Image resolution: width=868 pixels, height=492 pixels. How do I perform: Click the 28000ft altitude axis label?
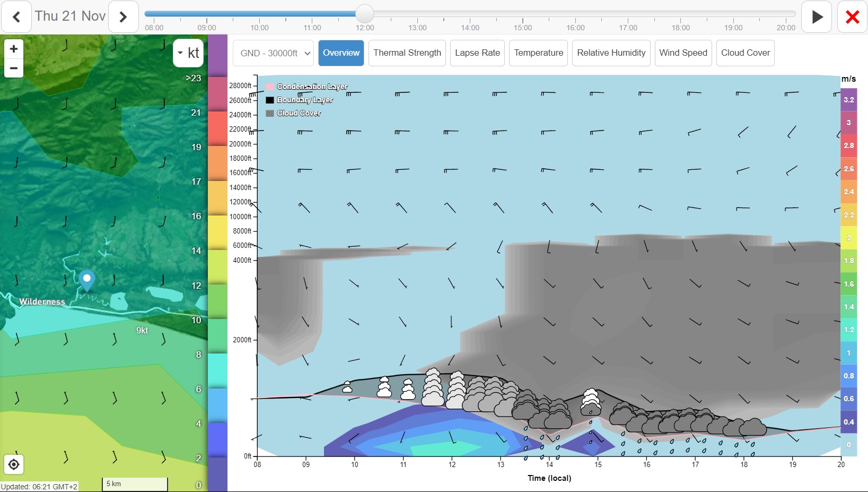[x=240, y=85]
